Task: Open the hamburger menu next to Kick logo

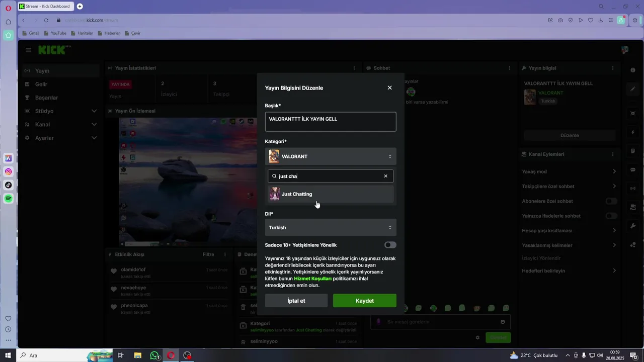Action: click(29, 50)
